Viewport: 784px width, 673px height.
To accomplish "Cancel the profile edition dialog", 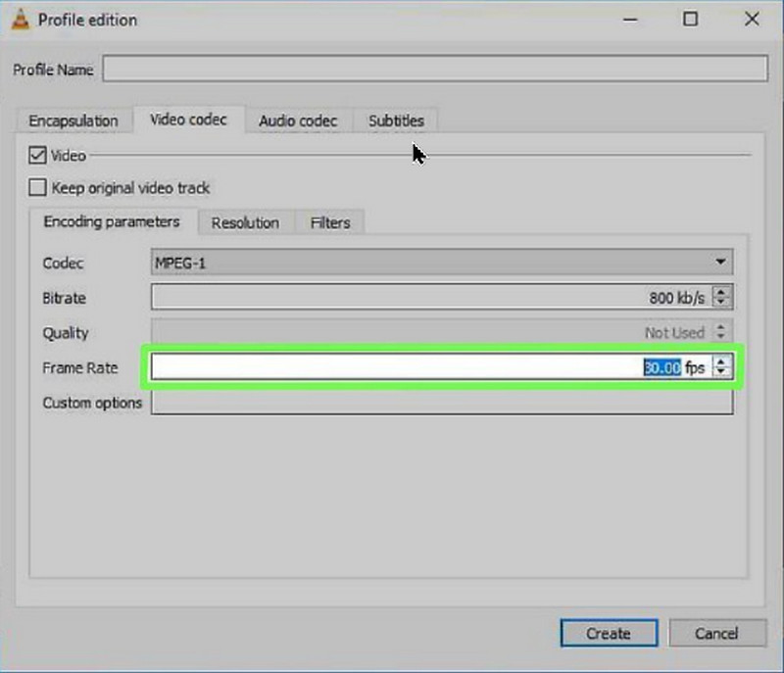I will [x=718, y=634].
